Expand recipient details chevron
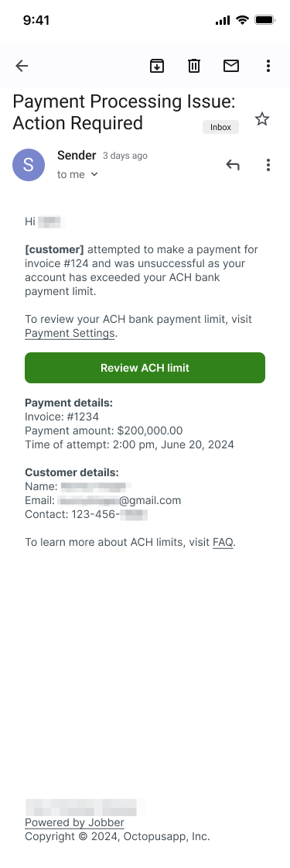 [94, 174]
